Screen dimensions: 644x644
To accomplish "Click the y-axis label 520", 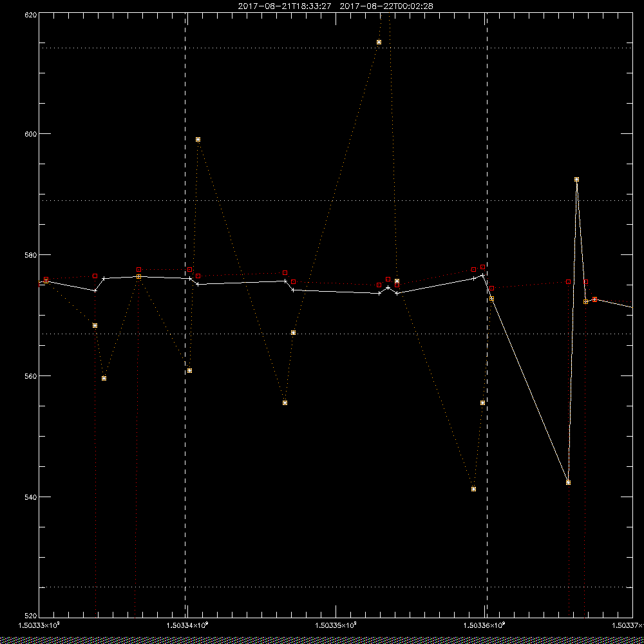I will coord(31,616).
